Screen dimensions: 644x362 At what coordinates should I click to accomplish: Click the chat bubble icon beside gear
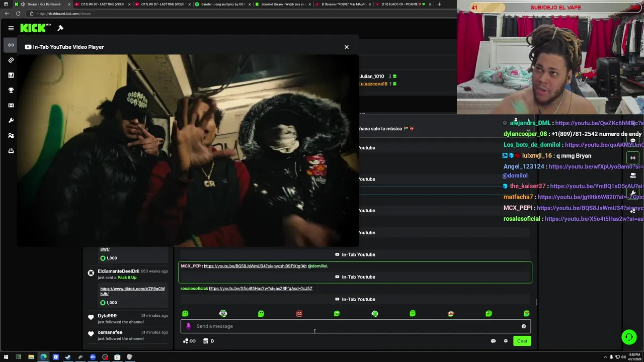coord(493,341)
